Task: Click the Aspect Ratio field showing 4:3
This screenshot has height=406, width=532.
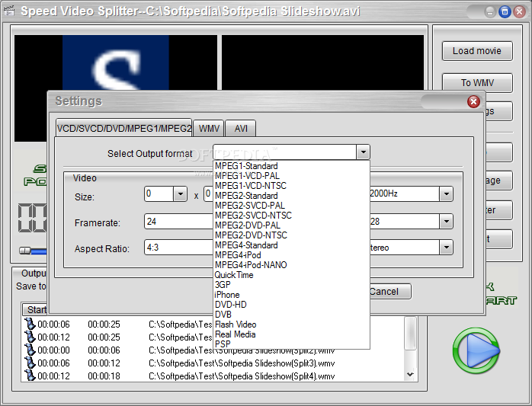Action: (x=179, y=248)
